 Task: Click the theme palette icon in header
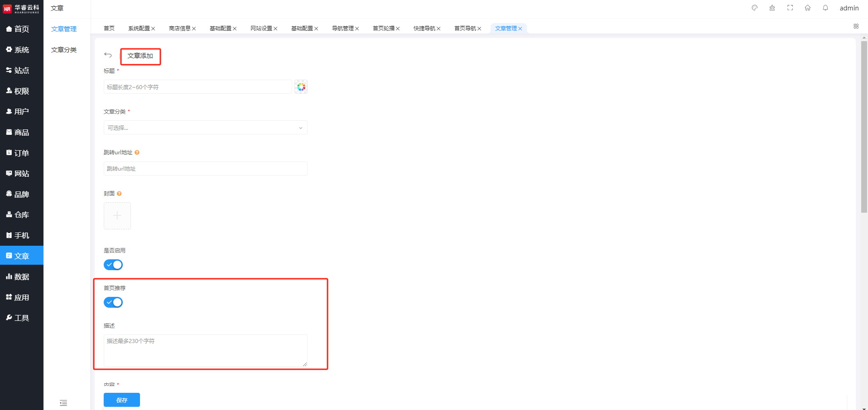click(754, 8)
